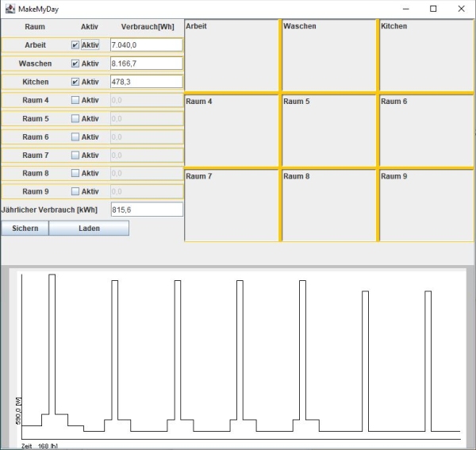Click the Kitchen consumption field showing 478,3
Image resolution: width=476 pixels, height=450 pixels.
147,82
